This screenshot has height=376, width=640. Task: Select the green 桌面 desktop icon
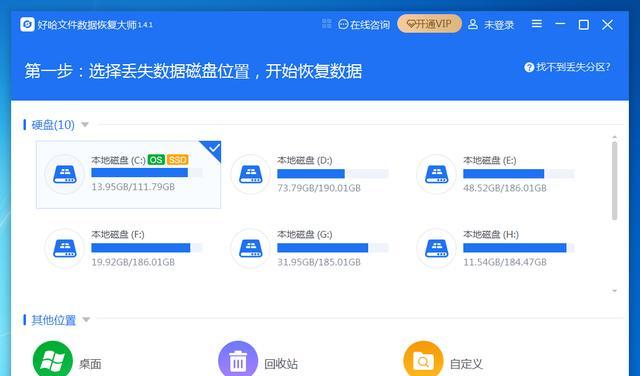53,359
